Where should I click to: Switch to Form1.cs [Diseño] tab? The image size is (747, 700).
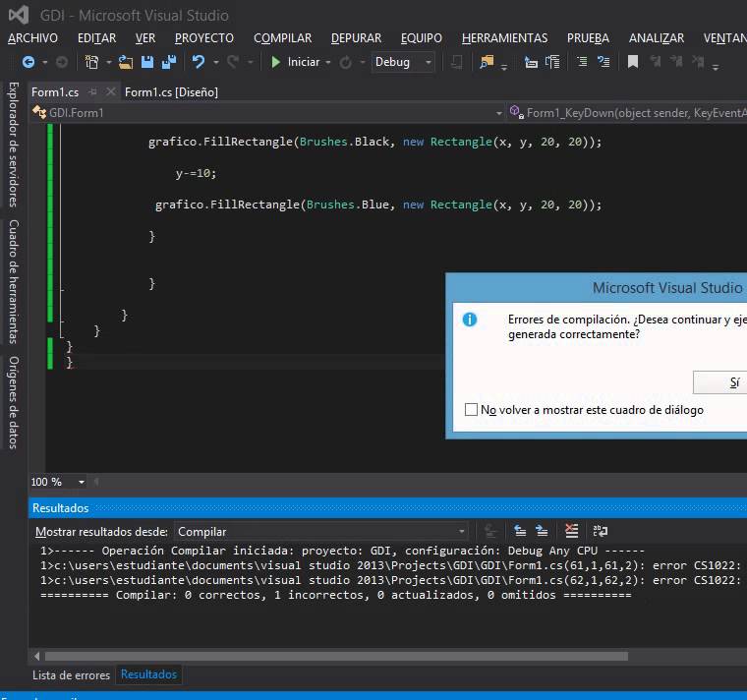coord(171,92)
